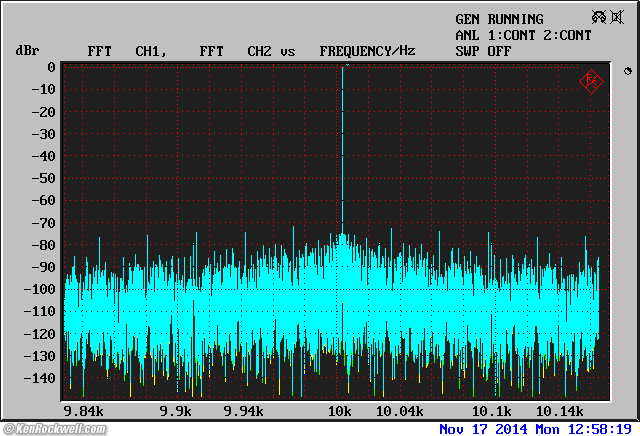Click the SWP OFF status indicator
This screenshot has width=640, height=436.
pyautogui.click(x=483, y=50)
